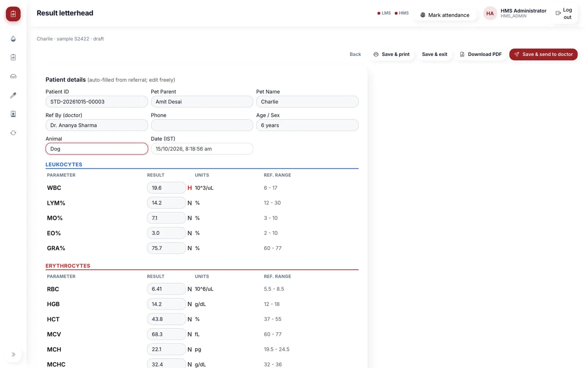Edit the HGB result value
588x368 pixels.
tap(166, 304)
